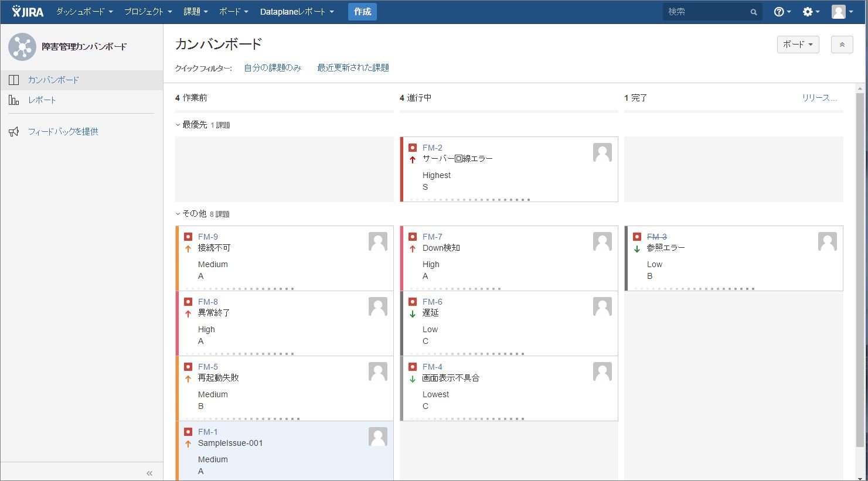Open issue link FM-7
This screenshot has height=481, width=868.
433,237
